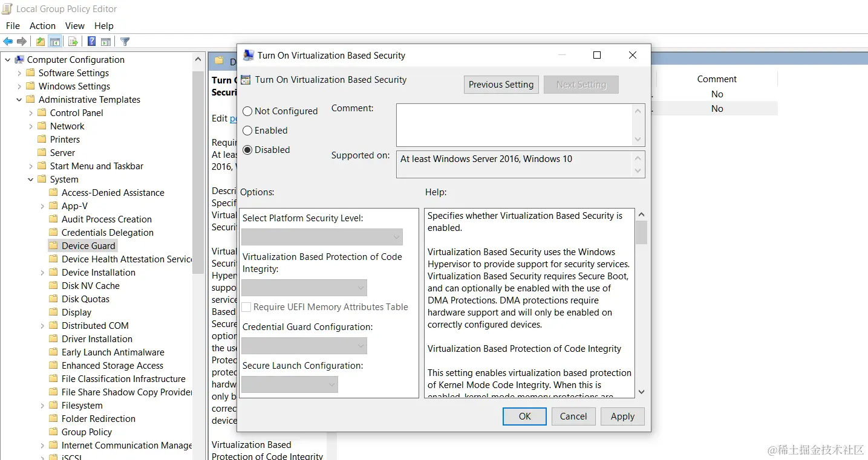
Task: Click the Display folder icon
Action: tap(53, 313)
